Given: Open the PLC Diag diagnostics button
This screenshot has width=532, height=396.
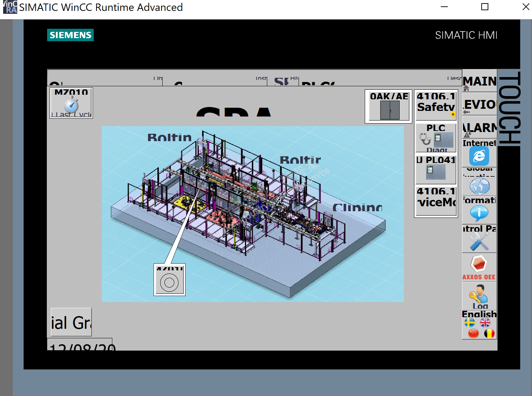Looking at the screenshot, I should pos(436,138).
